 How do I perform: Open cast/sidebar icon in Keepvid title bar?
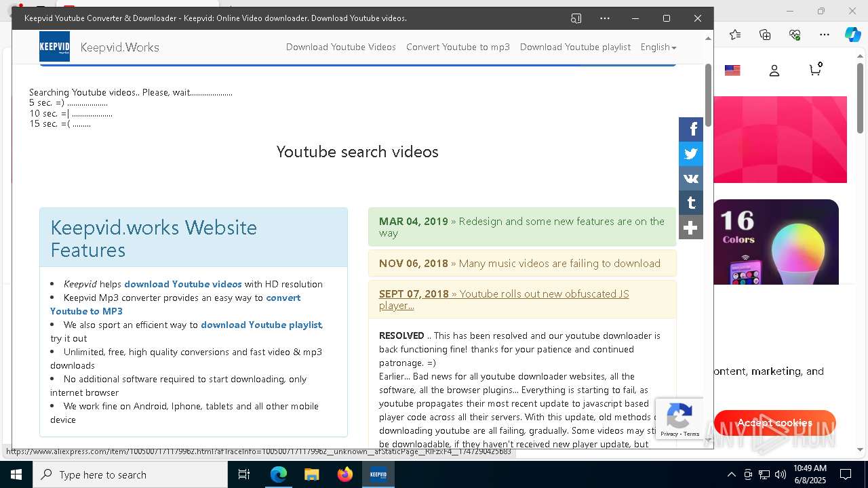coord(576,18)
